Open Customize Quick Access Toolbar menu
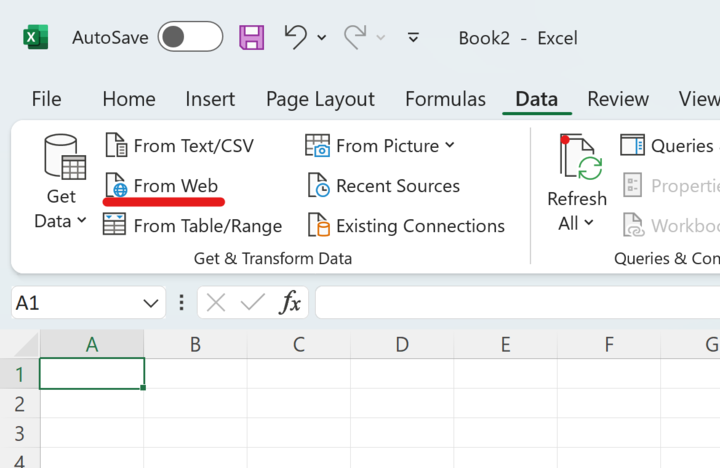Screen dimensions: 720x468 413,38
